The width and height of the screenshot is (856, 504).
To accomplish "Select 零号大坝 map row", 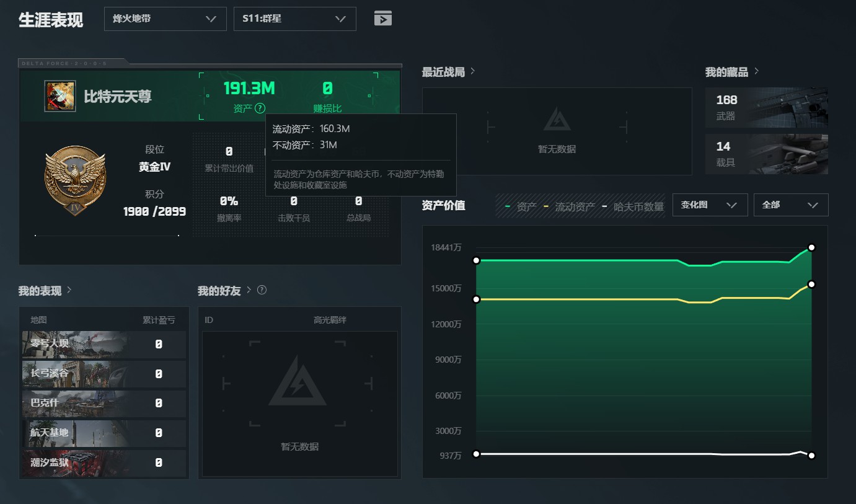I will 104,344.
